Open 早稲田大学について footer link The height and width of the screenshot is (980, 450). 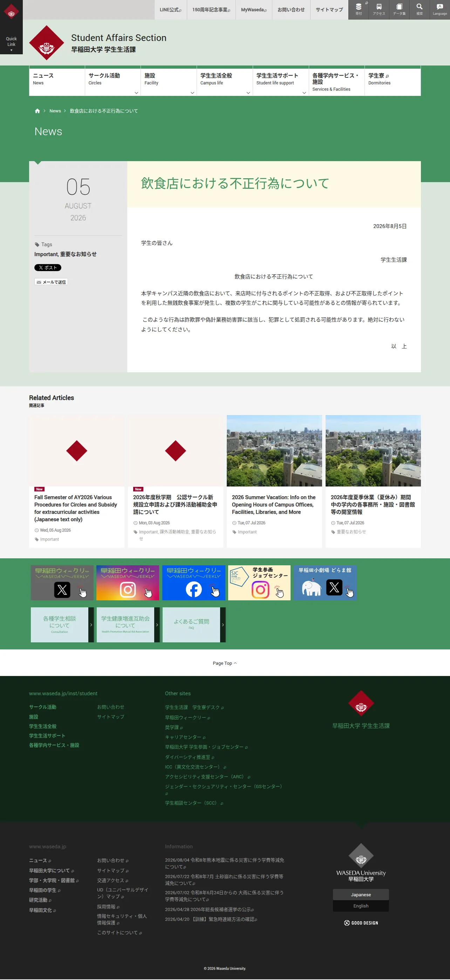(x=52, y=870)
